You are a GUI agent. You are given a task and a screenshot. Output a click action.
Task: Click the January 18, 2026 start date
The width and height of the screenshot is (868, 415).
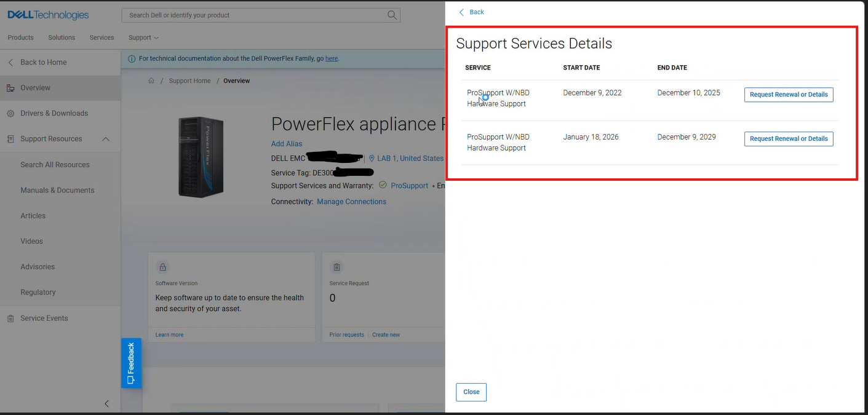[591, 137]
